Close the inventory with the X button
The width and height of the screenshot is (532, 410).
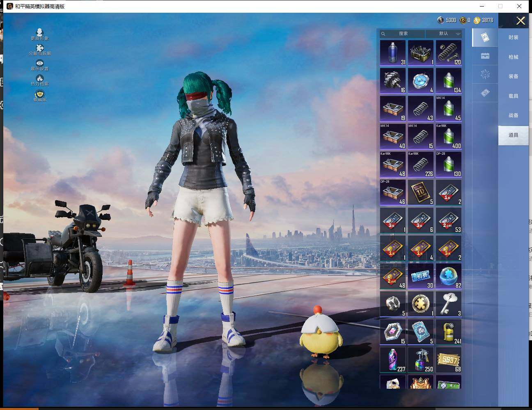(521, 21)
